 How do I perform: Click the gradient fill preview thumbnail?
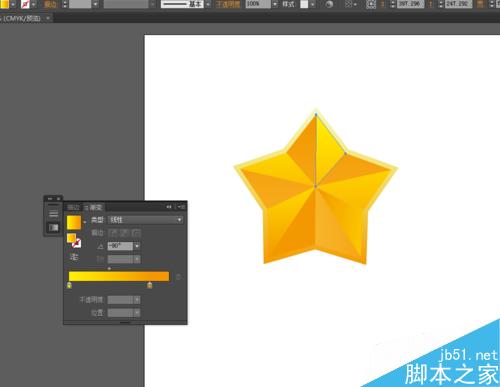[74, 222]
